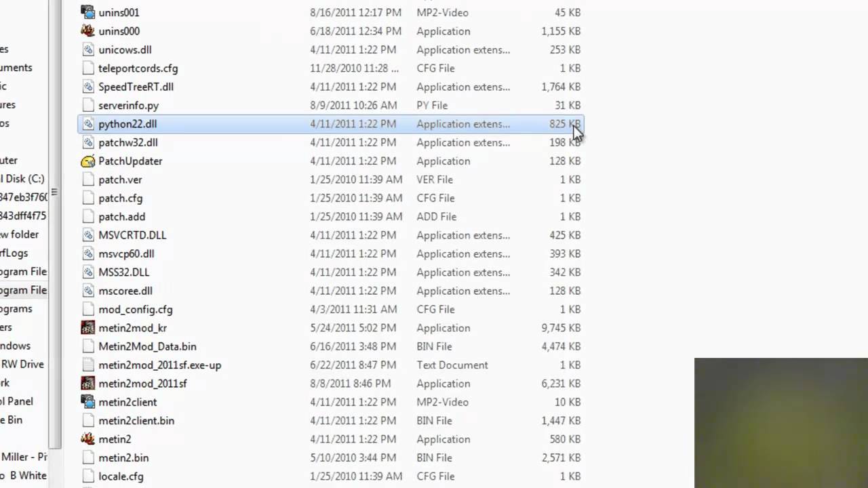The image size is (868, 488).
Task: Open the 'e Bin' entry in navigation pane
Action: 12,420
